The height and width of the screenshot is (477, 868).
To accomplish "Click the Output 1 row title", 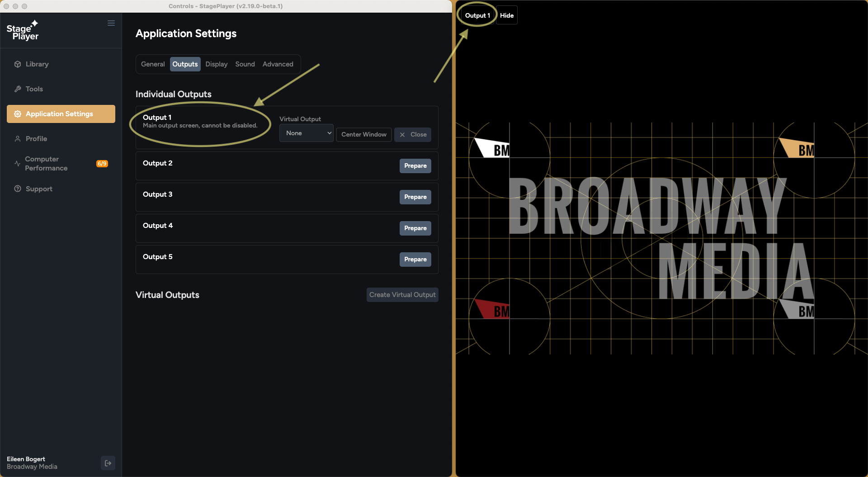I will pyautogui.click(x=157, y=118).
